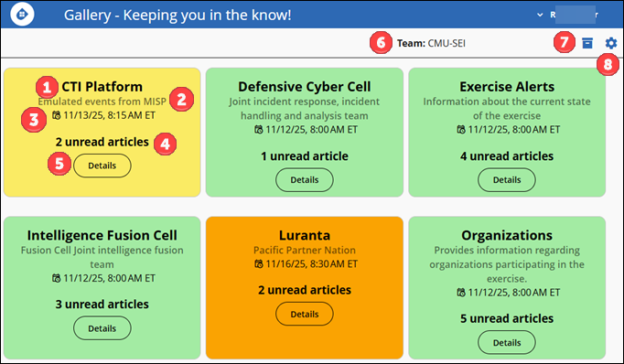The width and height of the screenshot is (624, 364).
Task: Click 'Gallery - Keeping you in the know!' header
Action: (178, 16)
